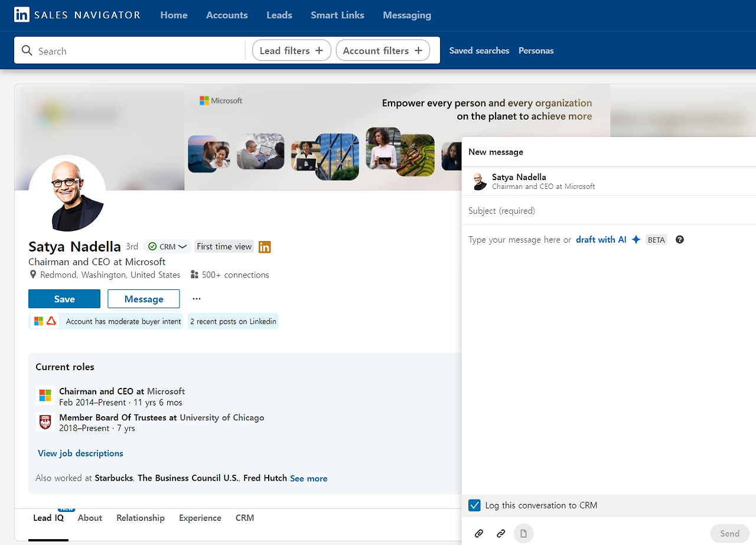The image size is (756, 545).
Task: Click the recipient avatar in New message
Action: point(480,181)
